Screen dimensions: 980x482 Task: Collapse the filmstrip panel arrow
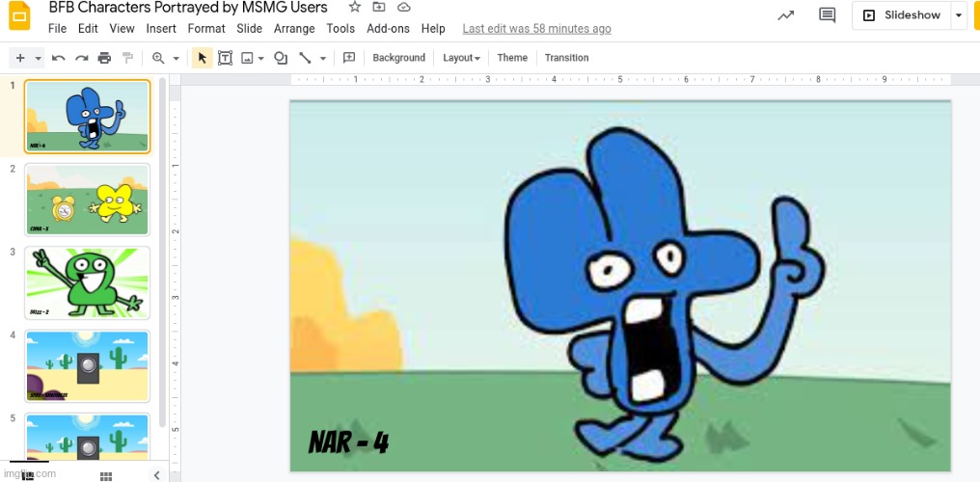tap(157, 475)
